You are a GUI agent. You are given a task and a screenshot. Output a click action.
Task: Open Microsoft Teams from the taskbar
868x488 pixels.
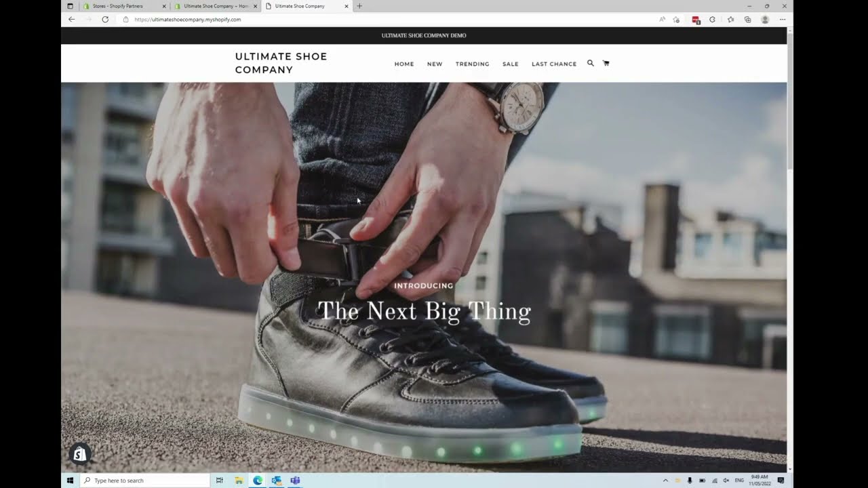pyautogui.click(x=295, y=481)
